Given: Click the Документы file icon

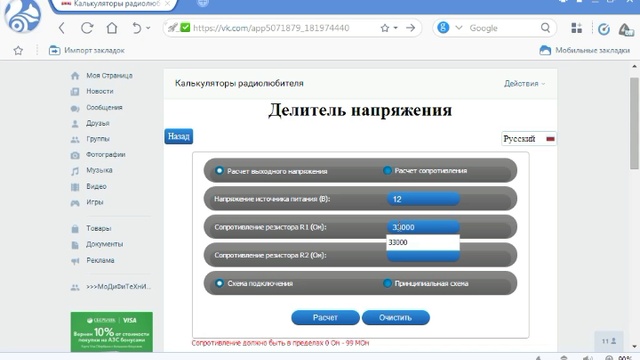Looking at the screenshot, I should coord(75,244).
